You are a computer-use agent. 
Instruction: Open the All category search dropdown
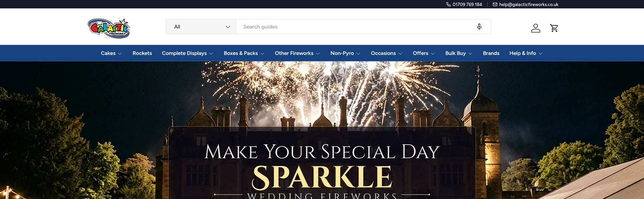point(201,27)
